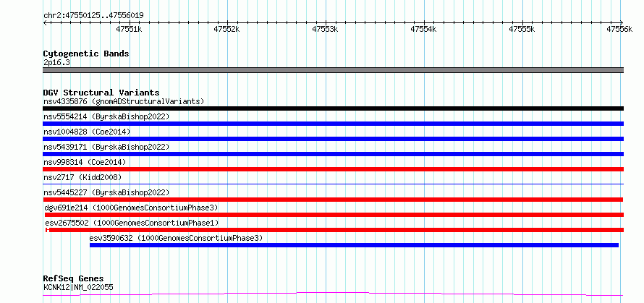Select the DGV Structural Variants track title

[101, 93]
